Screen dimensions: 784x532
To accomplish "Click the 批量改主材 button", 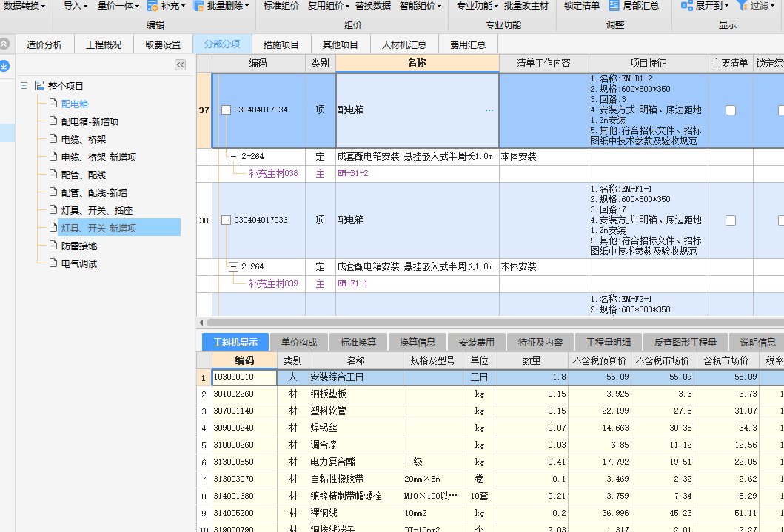I will click(526, 6).
